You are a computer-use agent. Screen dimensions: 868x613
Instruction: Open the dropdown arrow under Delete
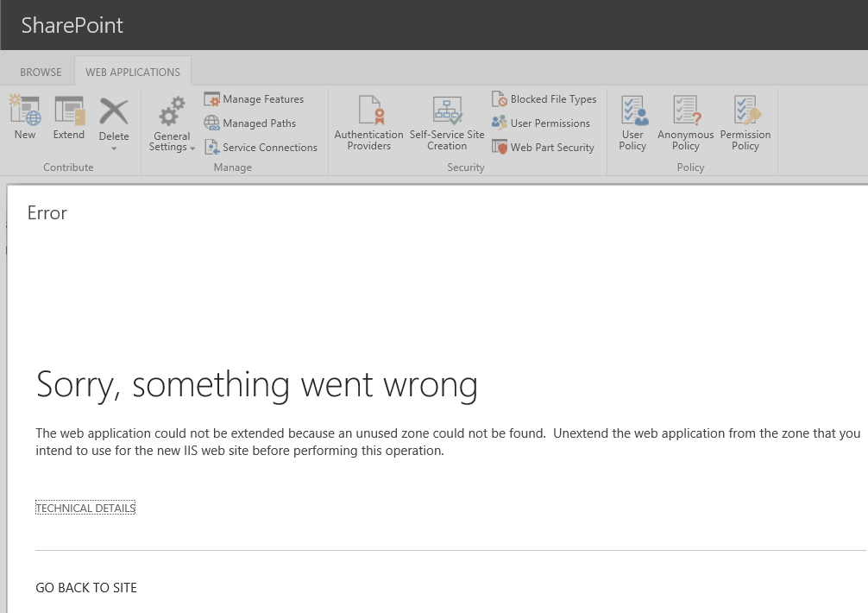[114, 149]
